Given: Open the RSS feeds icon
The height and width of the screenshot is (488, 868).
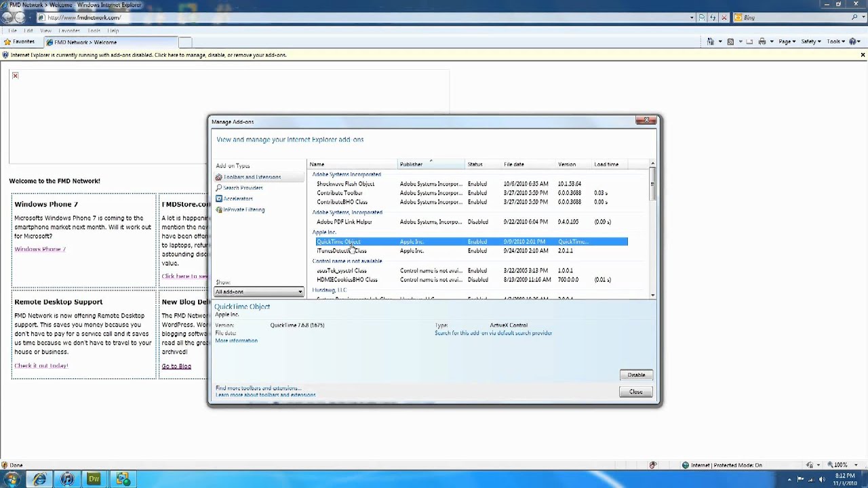Looking at the screenshot, I should 730,41.
